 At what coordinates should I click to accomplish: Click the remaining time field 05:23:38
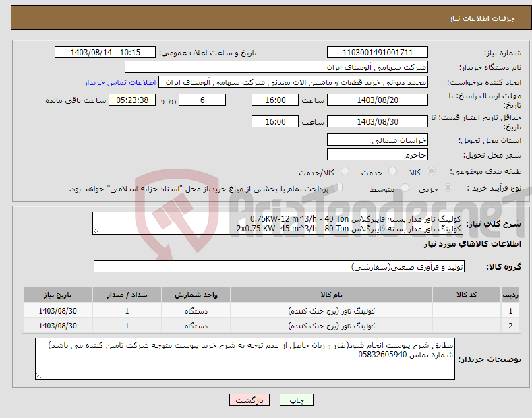pyautogui.click(x=132, y=100)
